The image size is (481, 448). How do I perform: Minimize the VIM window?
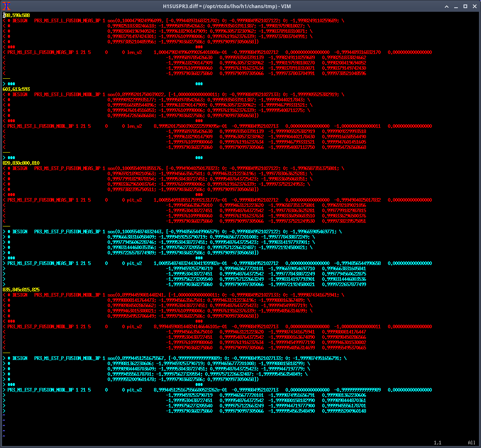(456, 6)
